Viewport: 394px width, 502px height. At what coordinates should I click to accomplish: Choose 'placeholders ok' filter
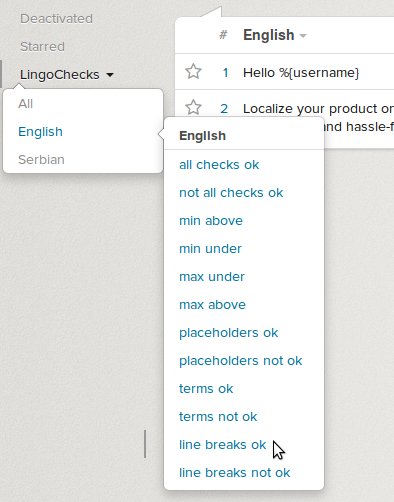pyautogui.click(x=228, y=333)
